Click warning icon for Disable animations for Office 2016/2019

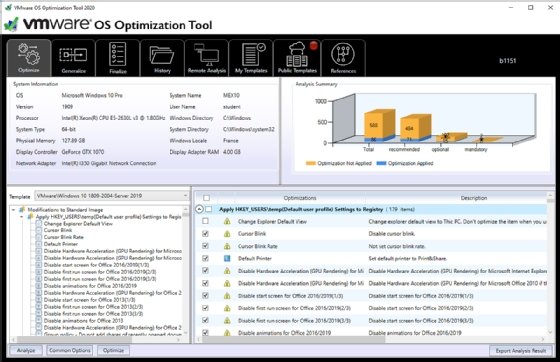point(227,333)
